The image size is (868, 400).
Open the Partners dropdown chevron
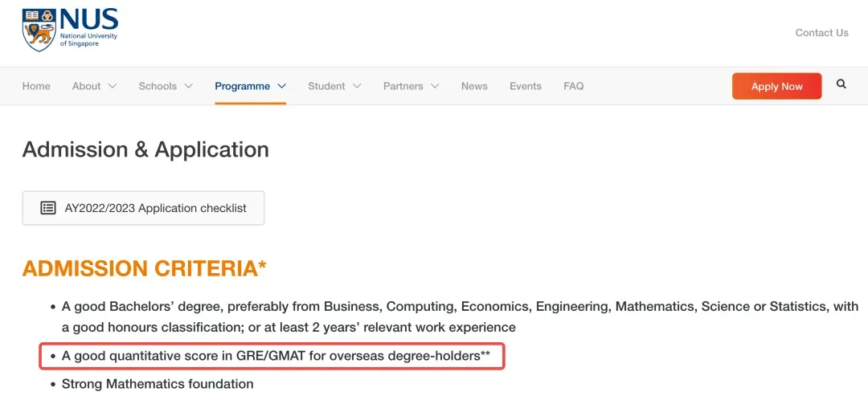435,86
